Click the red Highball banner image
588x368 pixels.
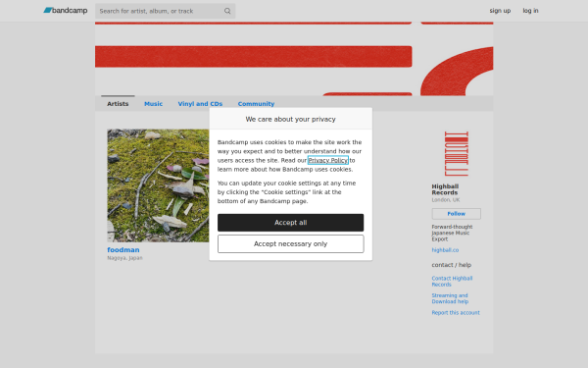click(294, 59)
